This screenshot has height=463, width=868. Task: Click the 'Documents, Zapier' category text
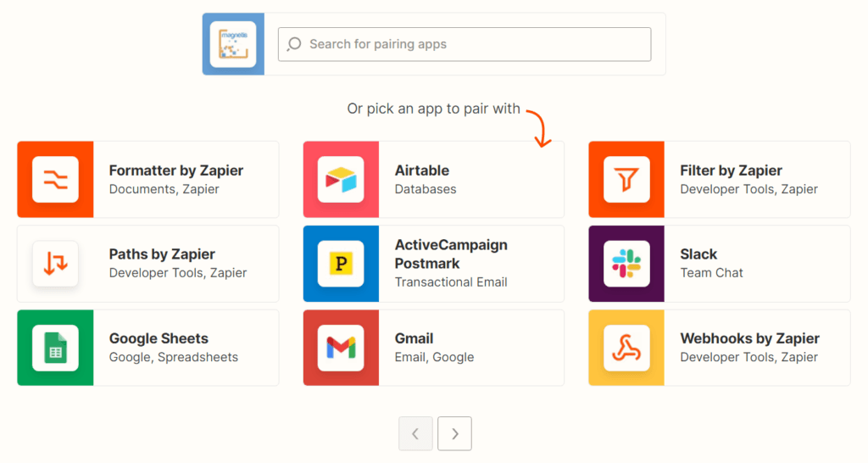pyautogui.click(x=164, y=189)
